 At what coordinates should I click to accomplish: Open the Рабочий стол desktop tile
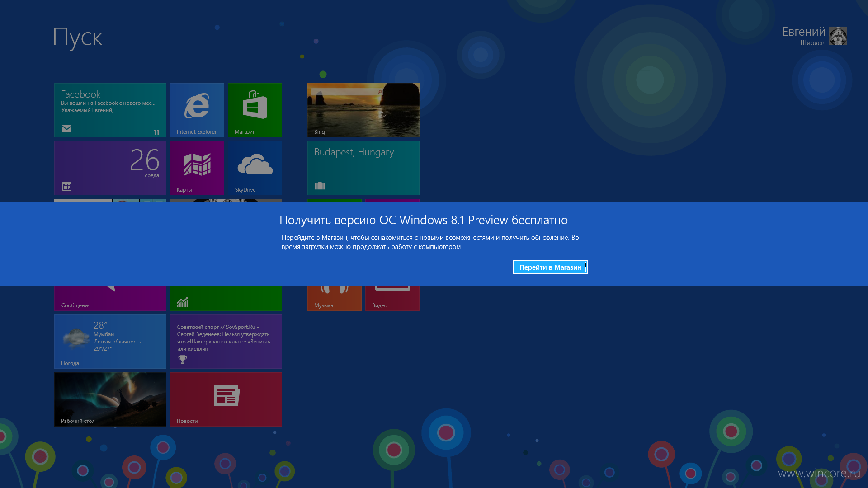(x=110, y=399)
